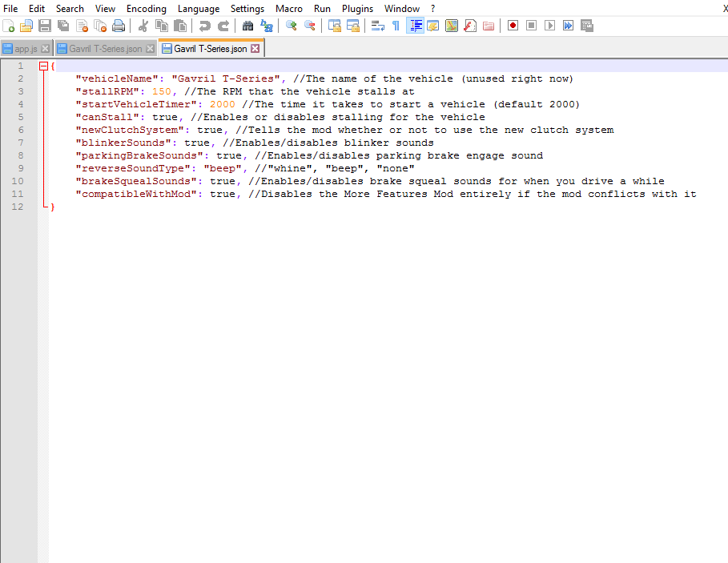Viewport: 728px width, 563px height.
Task: Save the current file with the Save icon
Action: 45,26
